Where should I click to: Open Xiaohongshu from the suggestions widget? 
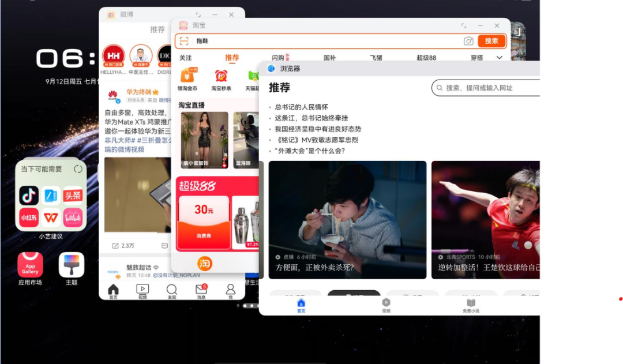[29, 217]
